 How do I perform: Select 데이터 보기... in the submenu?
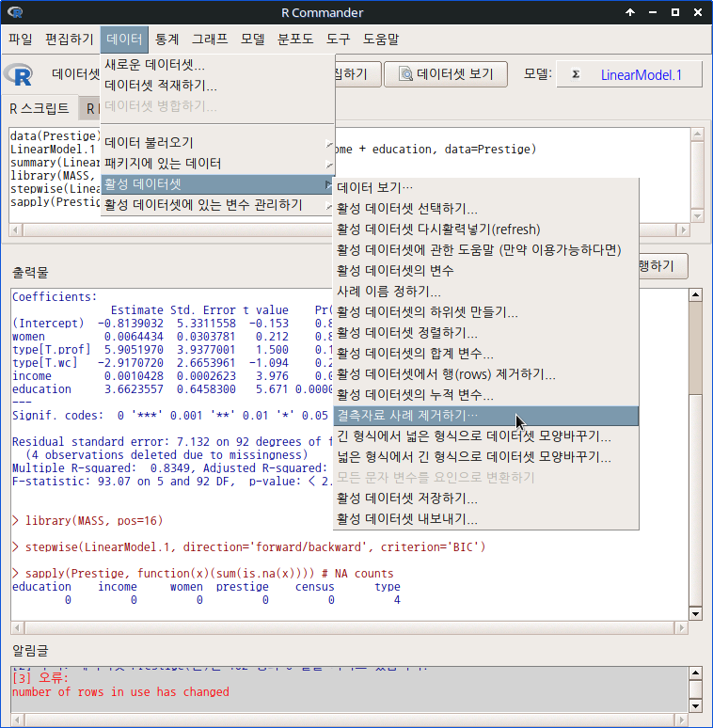point(486,187)
